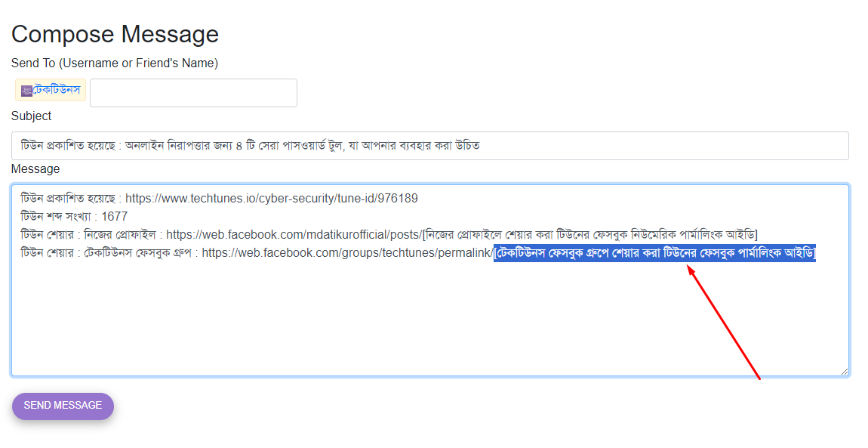
Task: Click the "Send To (Username or Friend's Name)" label
Action: tap(115, 63)
